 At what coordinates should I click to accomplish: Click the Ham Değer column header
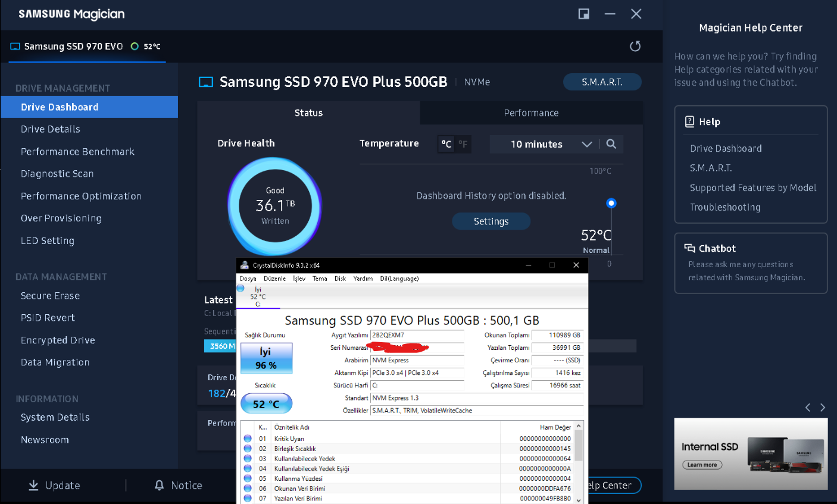click(x=536, y=427)
